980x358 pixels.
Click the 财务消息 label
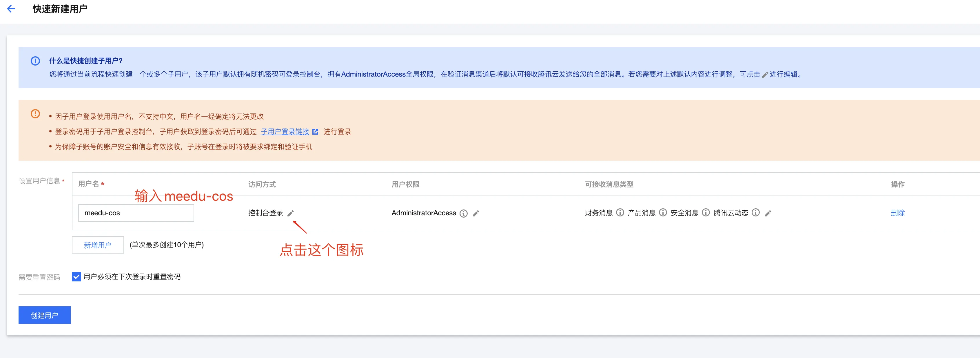[x=599, y=213]
